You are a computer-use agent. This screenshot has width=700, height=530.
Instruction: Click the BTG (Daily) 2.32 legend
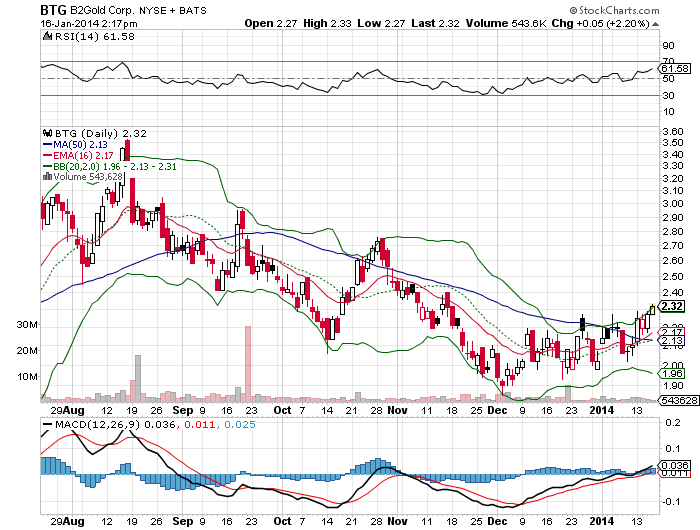(x=100, y=134)
